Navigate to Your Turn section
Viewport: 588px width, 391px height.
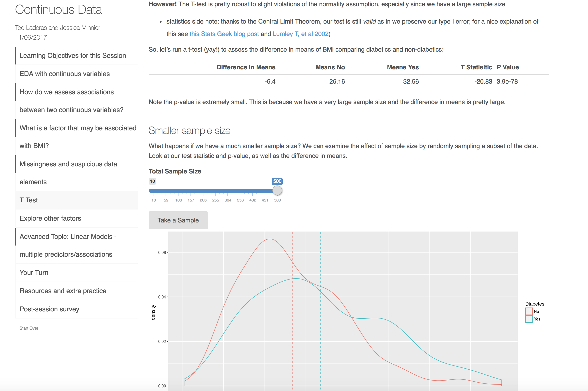pos(77,272)
